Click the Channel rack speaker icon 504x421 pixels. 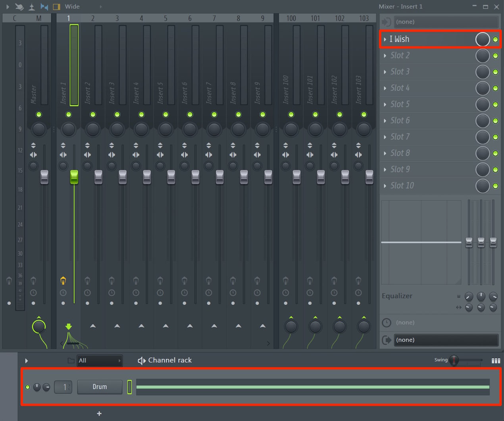(142, 360)
